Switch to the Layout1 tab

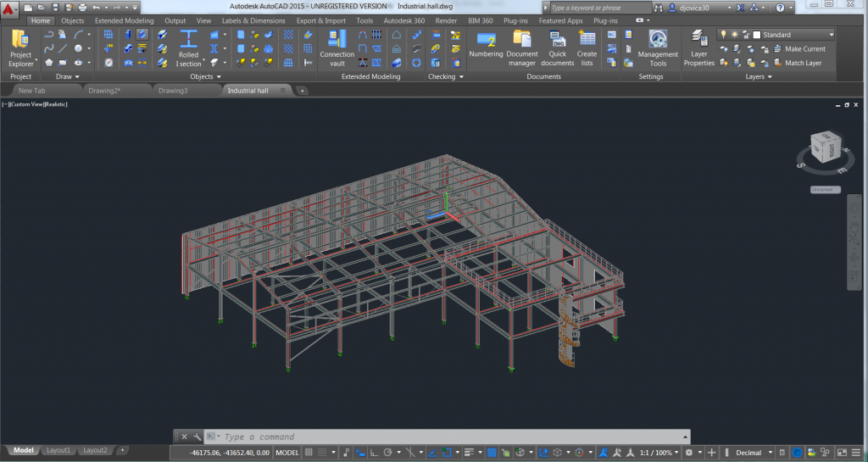click(58, 450)
